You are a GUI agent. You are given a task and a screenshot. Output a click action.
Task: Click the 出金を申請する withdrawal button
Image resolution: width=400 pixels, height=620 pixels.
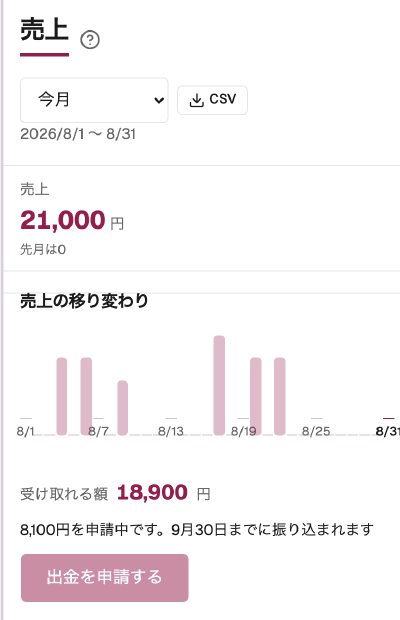click(105, 578)
